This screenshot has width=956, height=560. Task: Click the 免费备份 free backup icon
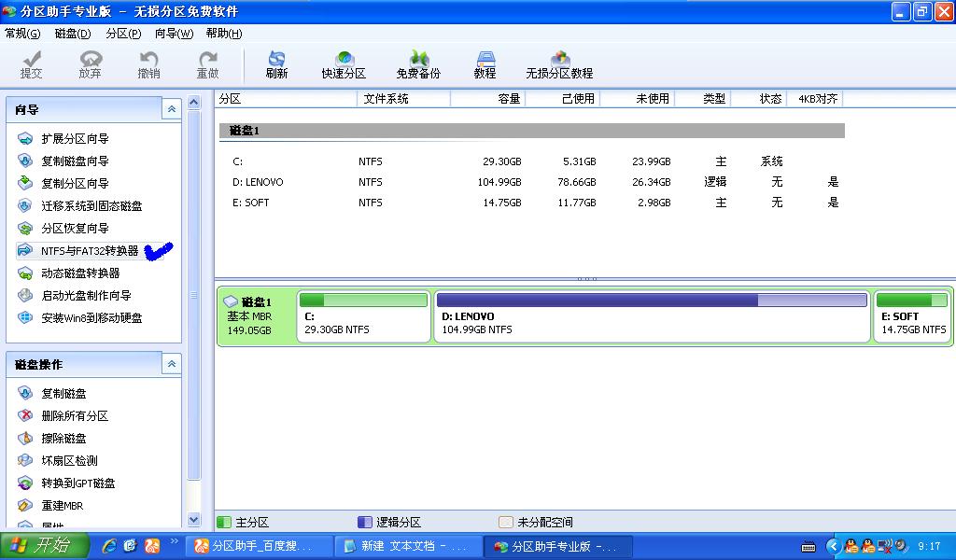click(418, 63)
